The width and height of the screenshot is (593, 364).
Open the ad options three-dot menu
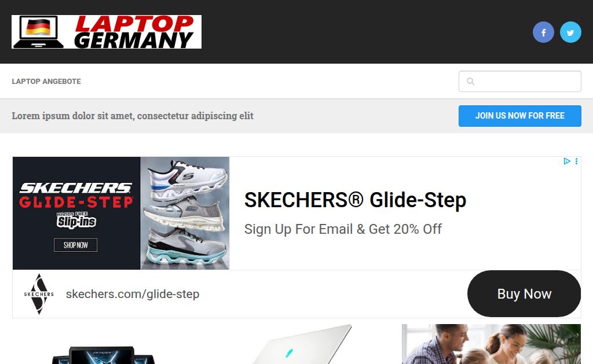pos(576,161)
